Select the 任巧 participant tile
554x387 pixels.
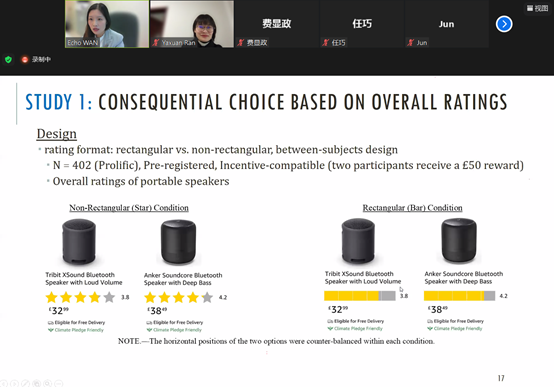pyautogui.click(x=361, y=24)
